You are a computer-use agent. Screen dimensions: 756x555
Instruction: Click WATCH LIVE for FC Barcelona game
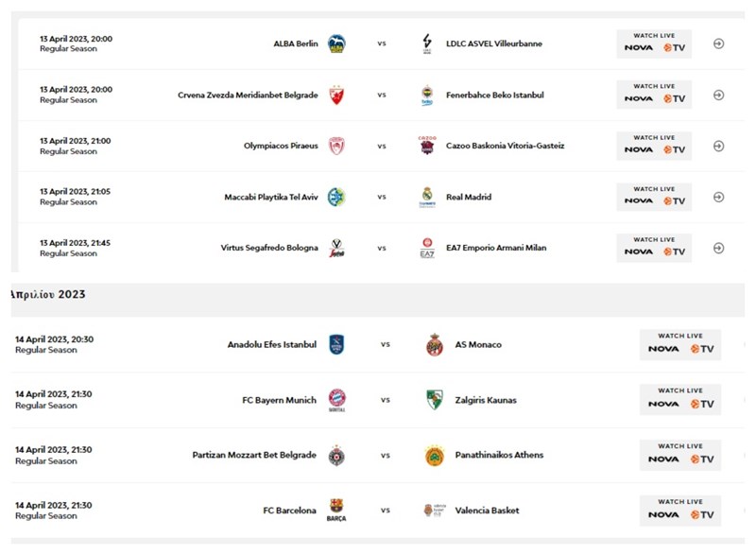coord(680,510)
